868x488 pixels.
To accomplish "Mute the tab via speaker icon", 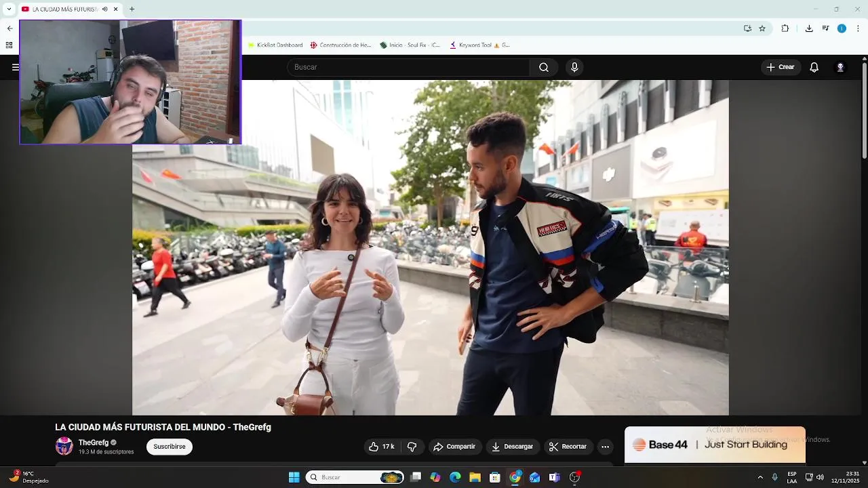I will click(105, 9).
